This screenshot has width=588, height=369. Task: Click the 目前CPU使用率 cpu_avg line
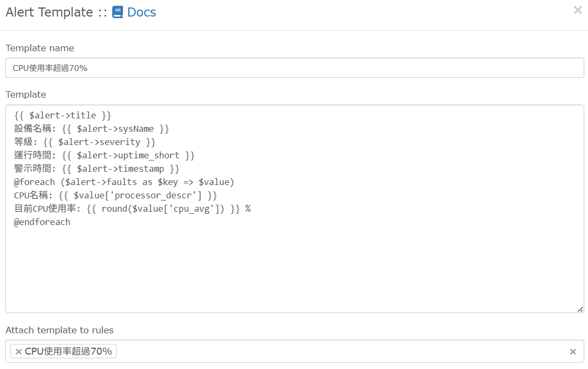[x=132, y=208]
